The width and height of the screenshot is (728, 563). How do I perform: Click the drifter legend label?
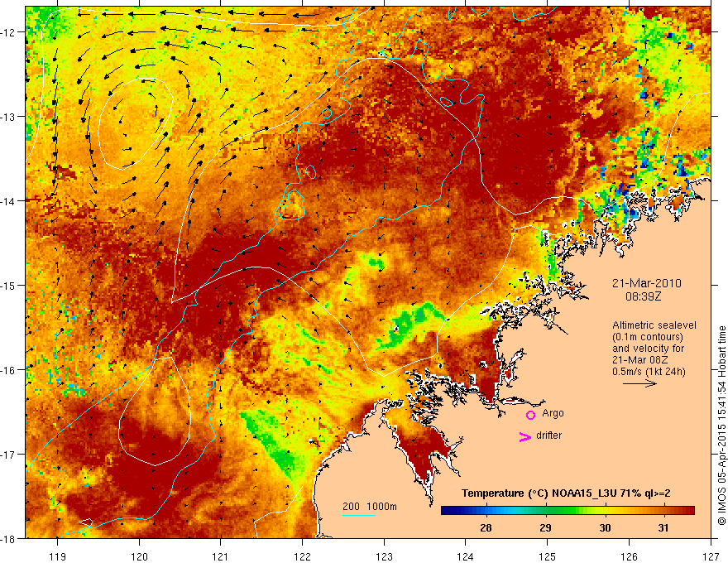click(x=548, y=435)
